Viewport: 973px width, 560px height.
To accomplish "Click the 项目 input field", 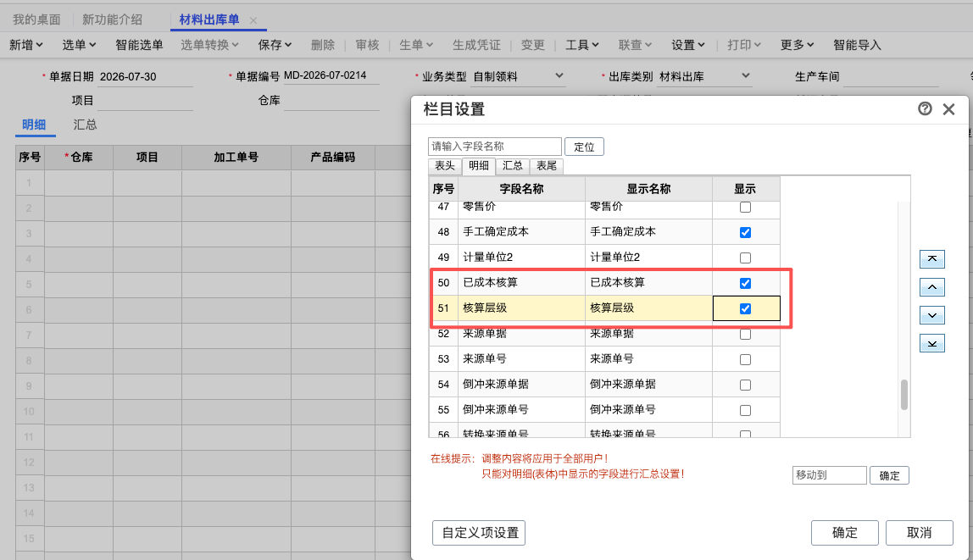I will (x=145, y=101).
